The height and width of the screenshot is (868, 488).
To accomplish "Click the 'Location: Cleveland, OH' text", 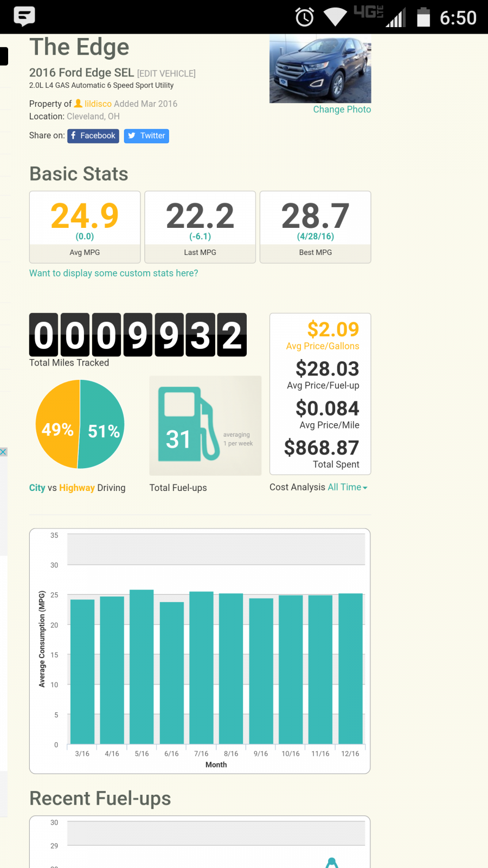I will [74, 117].
